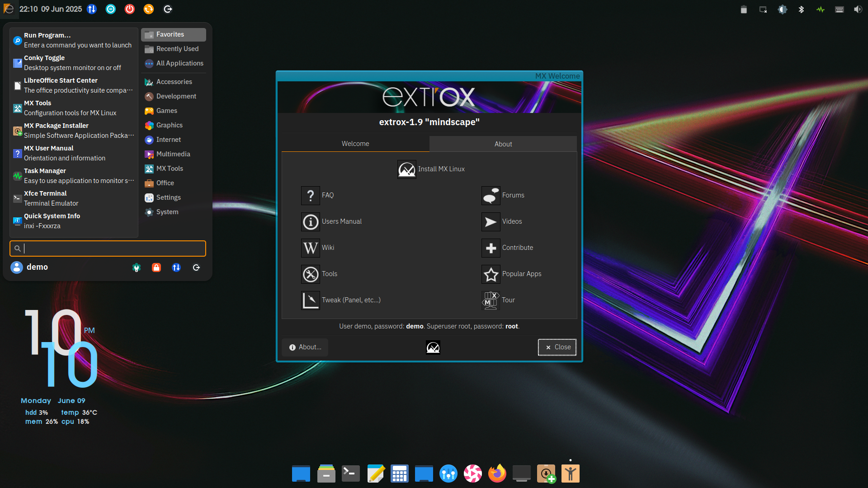Open the Contribute plus icon
Screen dimensions: 868x488
pos(491,248)
